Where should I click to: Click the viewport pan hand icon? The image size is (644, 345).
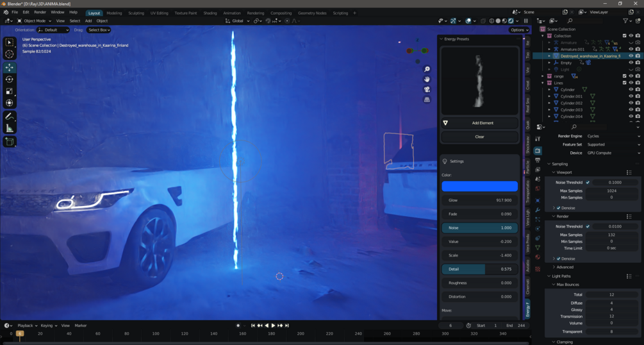tap(427, 79)
